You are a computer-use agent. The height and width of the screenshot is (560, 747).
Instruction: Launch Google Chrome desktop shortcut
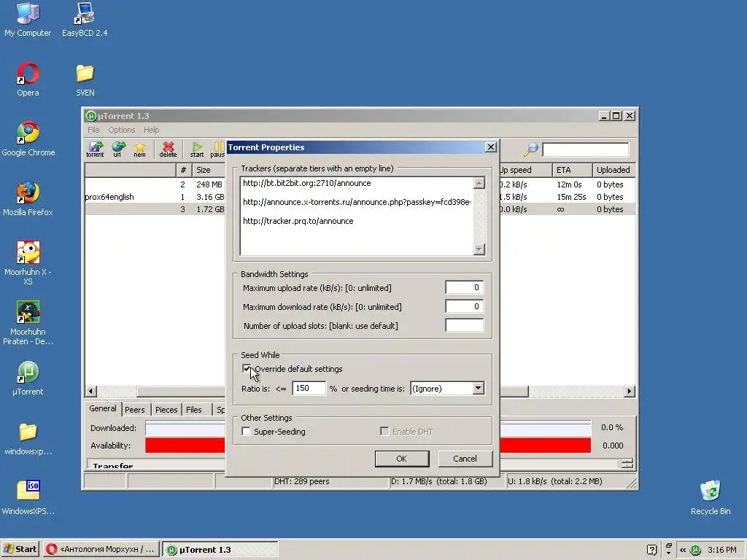pyautogui.click(x=28, y=139)
